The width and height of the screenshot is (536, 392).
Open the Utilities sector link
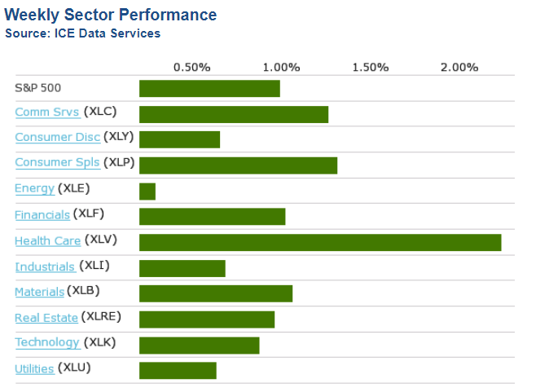(x=34, y=368)
